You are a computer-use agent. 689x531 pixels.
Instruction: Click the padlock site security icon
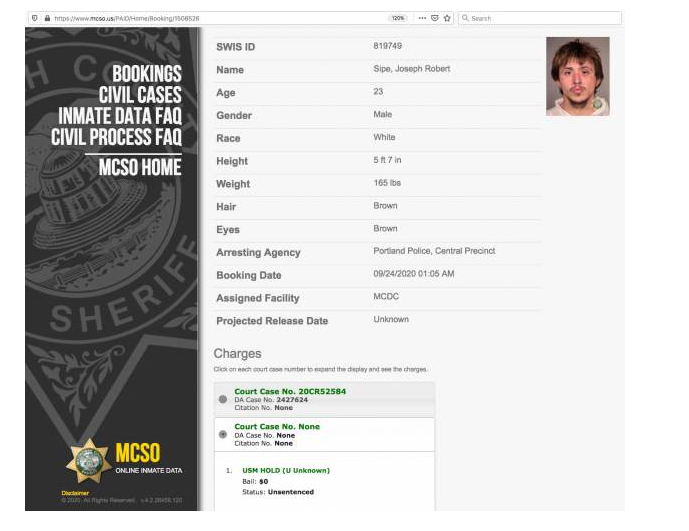coord(47,18)
